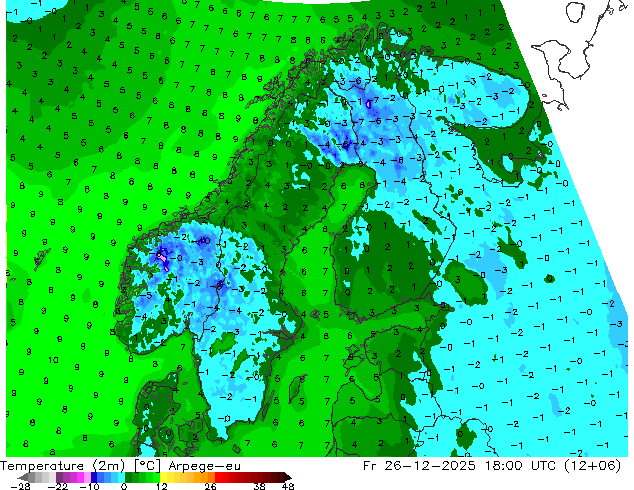The height and width of the screenshot is (490, 634).
Task: Click the '26-12-2025' date text
Action: click(x=430, y=466)
